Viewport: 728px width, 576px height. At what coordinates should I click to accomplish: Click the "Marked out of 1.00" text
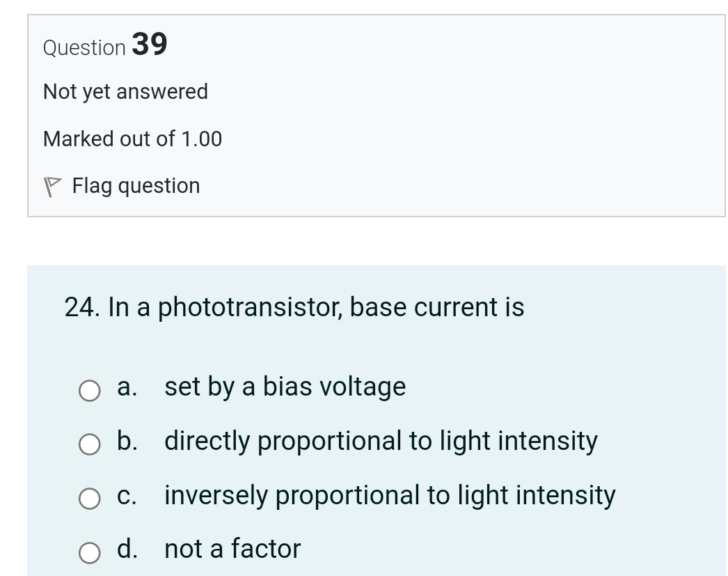pos(132,139)
